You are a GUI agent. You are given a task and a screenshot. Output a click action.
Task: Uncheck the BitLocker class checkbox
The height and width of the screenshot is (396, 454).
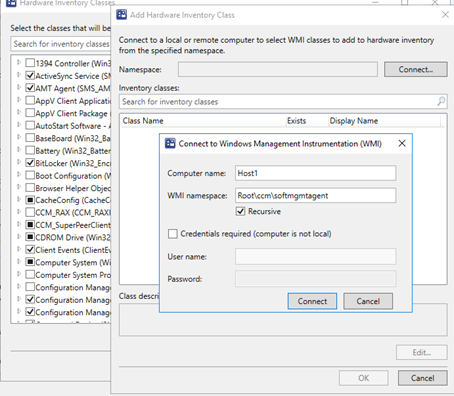click(x=30, y=163)
